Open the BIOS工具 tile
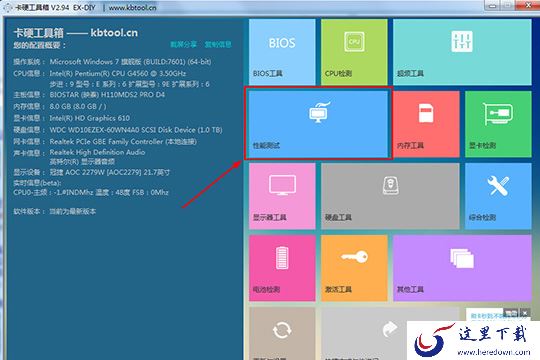Screen dimensions: 540x360 [x=282, y=52]
